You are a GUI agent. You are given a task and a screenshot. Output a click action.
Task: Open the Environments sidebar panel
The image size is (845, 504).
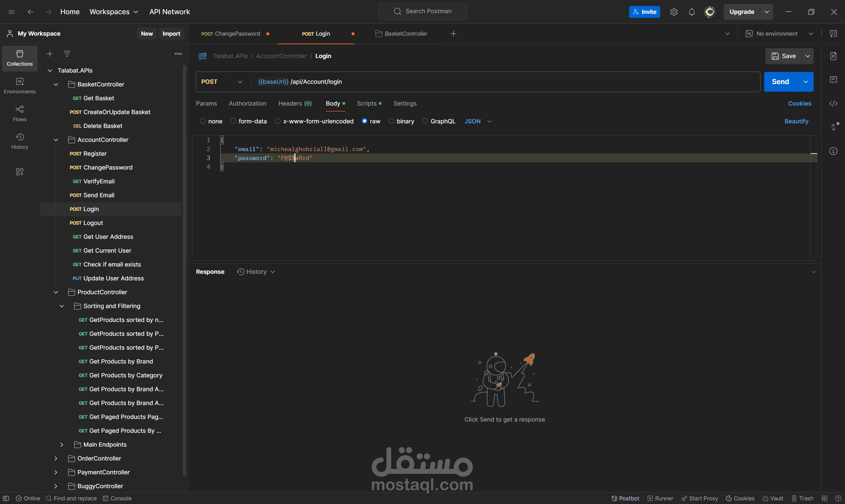(x=20, y=85)
